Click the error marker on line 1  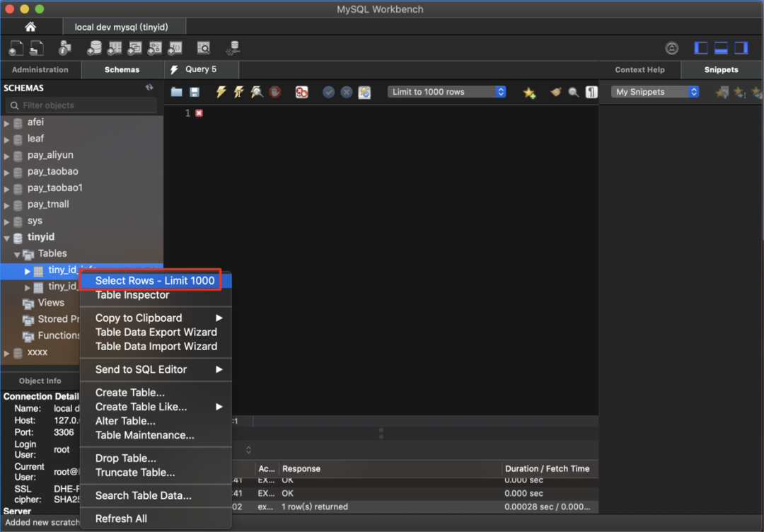tap(199, 113)
